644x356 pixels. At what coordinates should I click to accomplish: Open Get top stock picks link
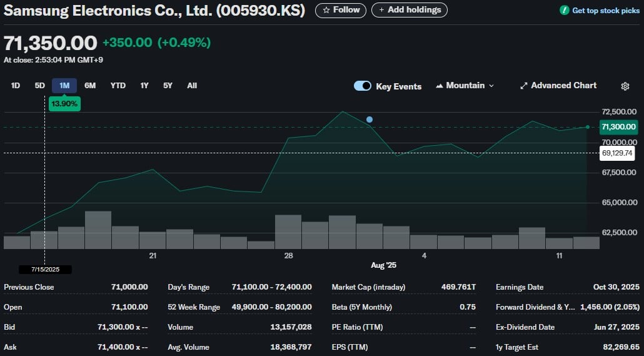click(605, 11)
